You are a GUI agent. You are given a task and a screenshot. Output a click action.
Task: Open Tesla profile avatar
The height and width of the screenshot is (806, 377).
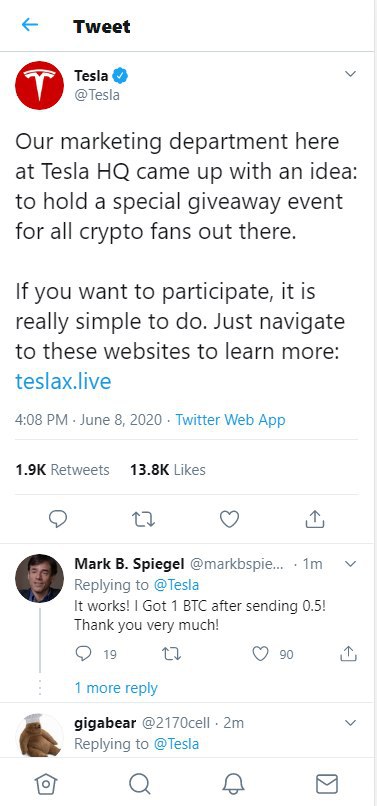coord(40,85)
